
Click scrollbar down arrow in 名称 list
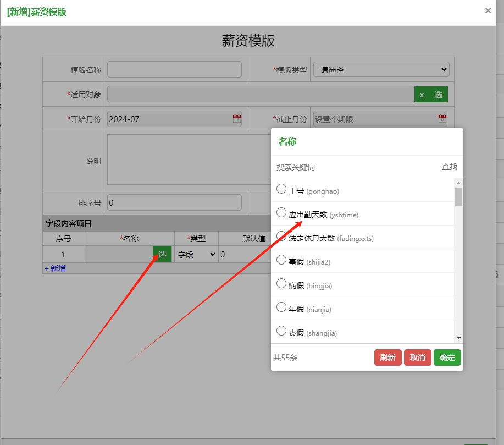pyautogui.click(x=458, y=338)
